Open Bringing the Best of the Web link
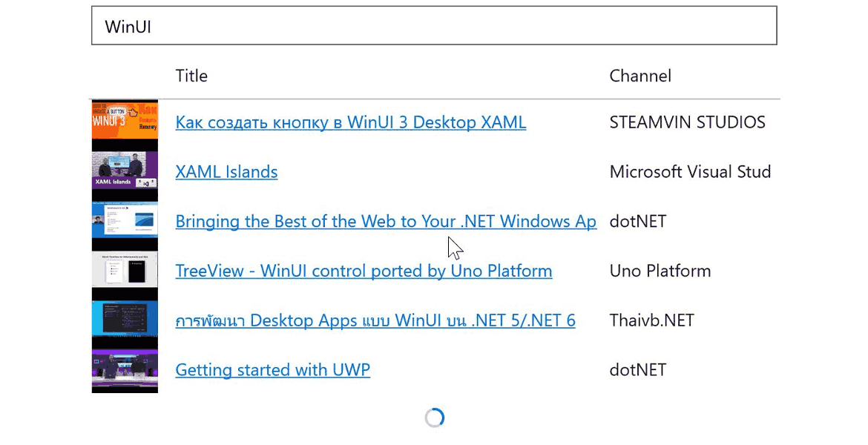The image size is (868, 445). point(386,222)
